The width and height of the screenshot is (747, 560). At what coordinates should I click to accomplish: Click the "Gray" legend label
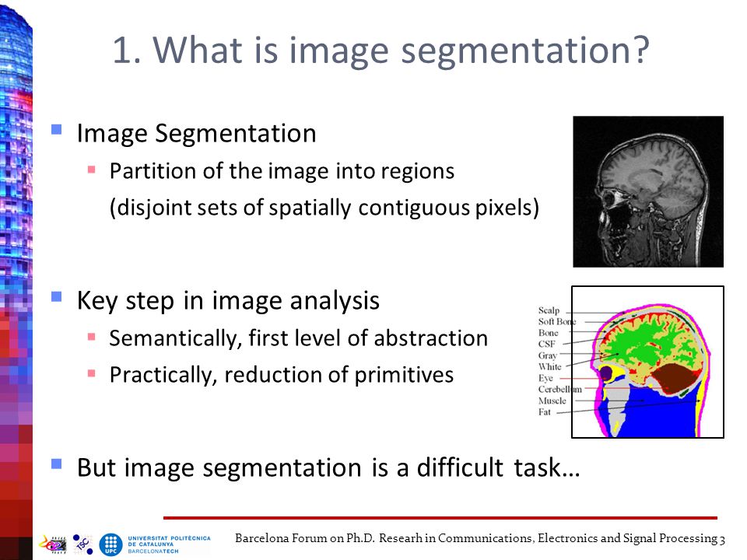coord(547,355)
